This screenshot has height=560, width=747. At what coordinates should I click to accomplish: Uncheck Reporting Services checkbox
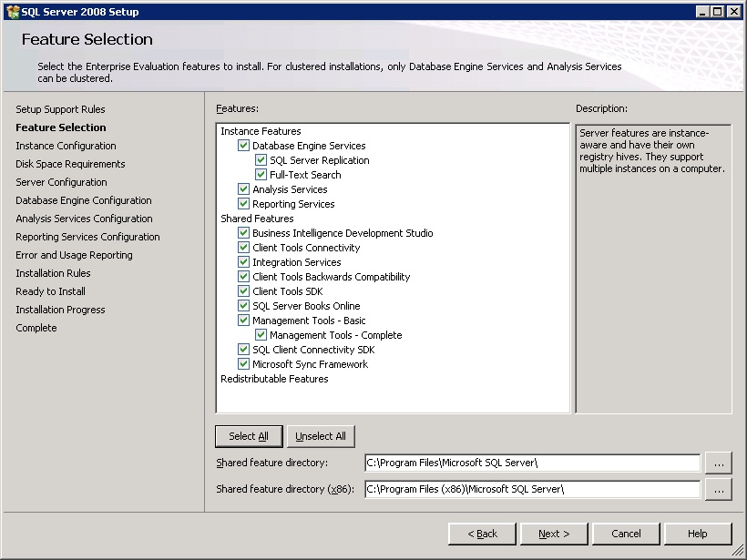(x=243, y=204)
